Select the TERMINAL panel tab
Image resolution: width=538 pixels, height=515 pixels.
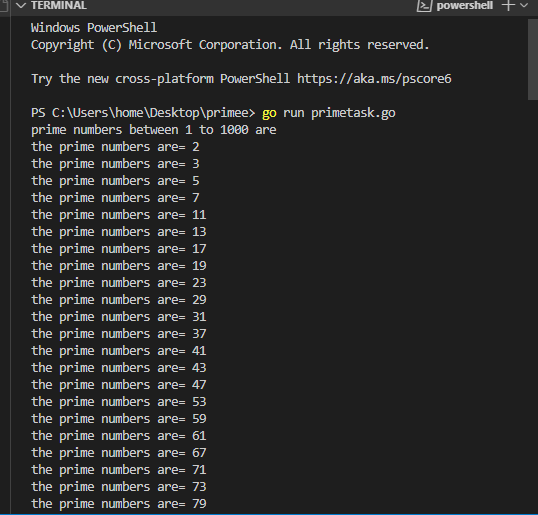59,5
